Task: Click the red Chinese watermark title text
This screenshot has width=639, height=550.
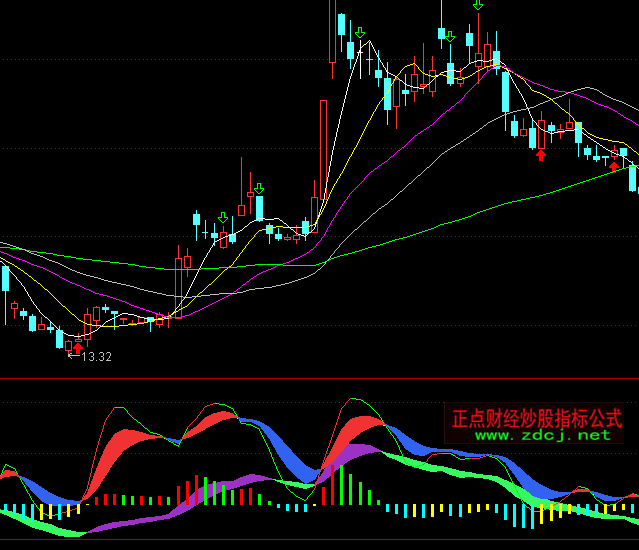Action: pos(536,417)
